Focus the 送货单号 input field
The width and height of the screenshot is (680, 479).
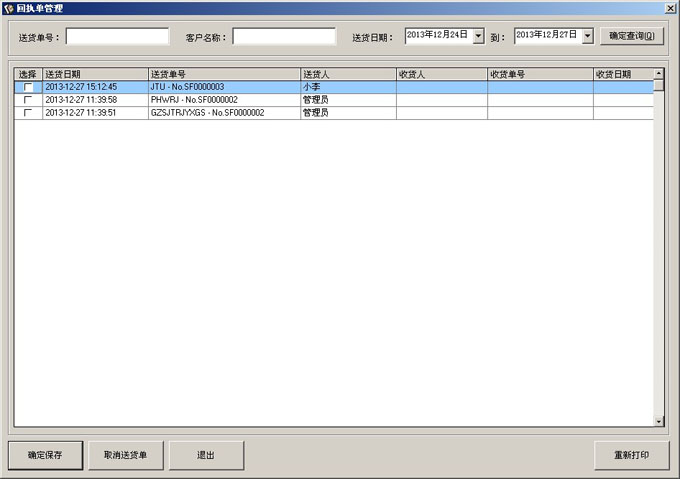coord(117,36)
